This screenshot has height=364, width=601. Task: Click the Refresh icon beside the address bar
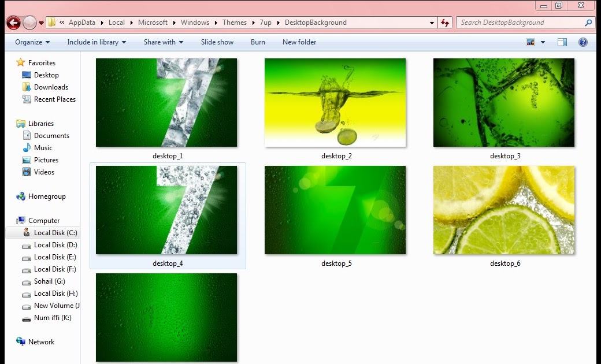444,22
